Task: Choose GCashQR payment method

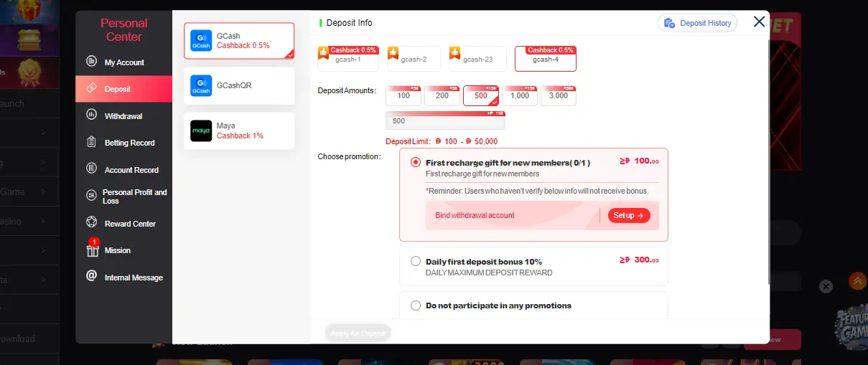Action: [239, 85]
